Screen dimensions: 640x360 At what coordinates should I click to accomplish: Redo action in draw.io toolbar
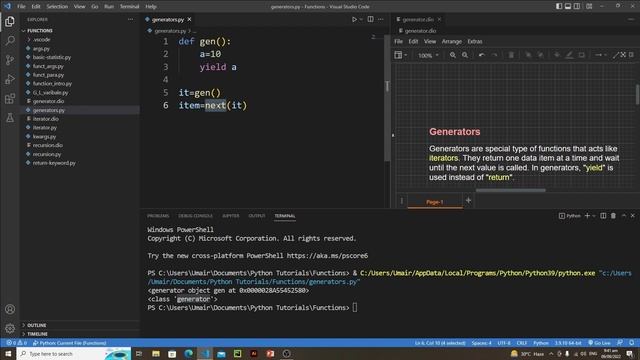494,55
